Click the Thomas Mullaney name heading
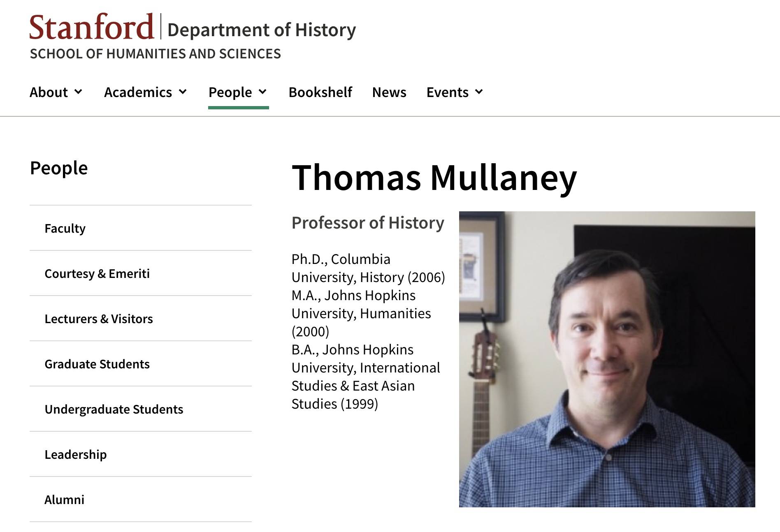This screenshot has width=780, height=532. [x=434, y=178]
